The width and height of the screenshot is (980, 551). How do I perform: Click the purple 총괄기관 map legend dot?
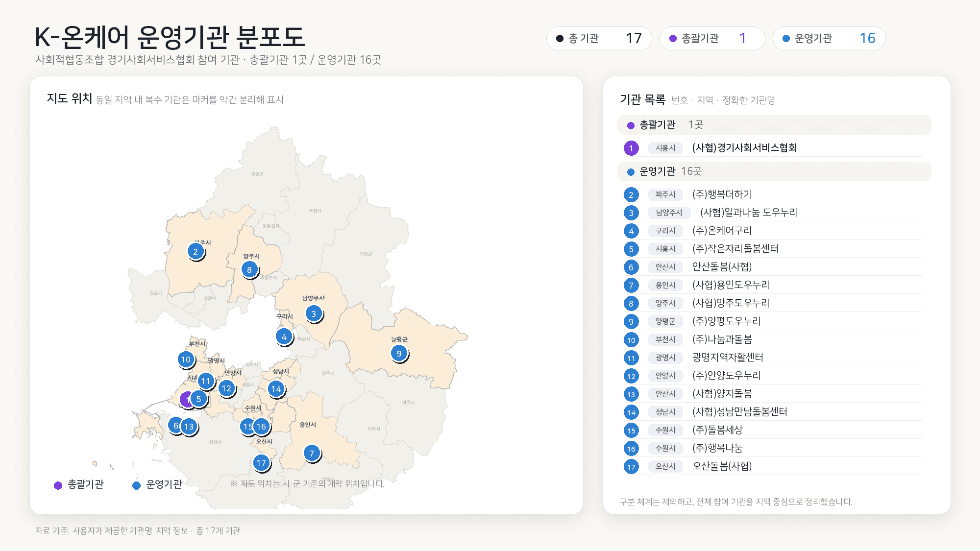pos(58,485)
